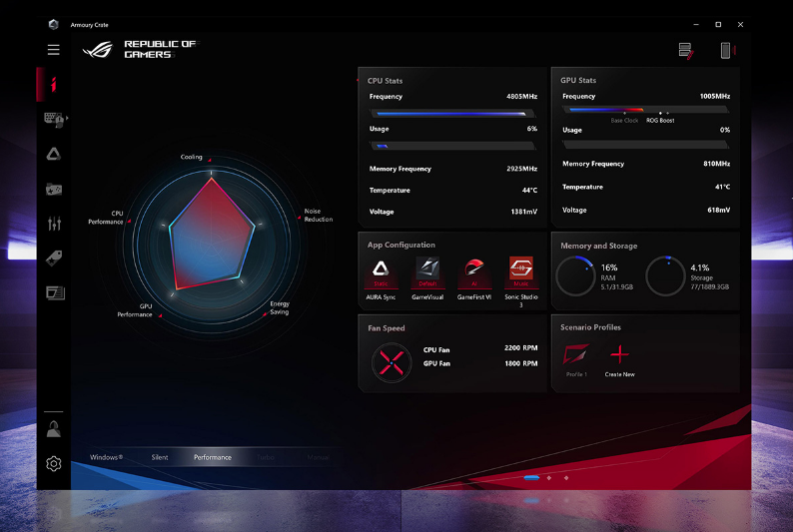The image size is (793, 532).
Task: Click the Fan Speed panel title
Action: [x=387, y=328]
